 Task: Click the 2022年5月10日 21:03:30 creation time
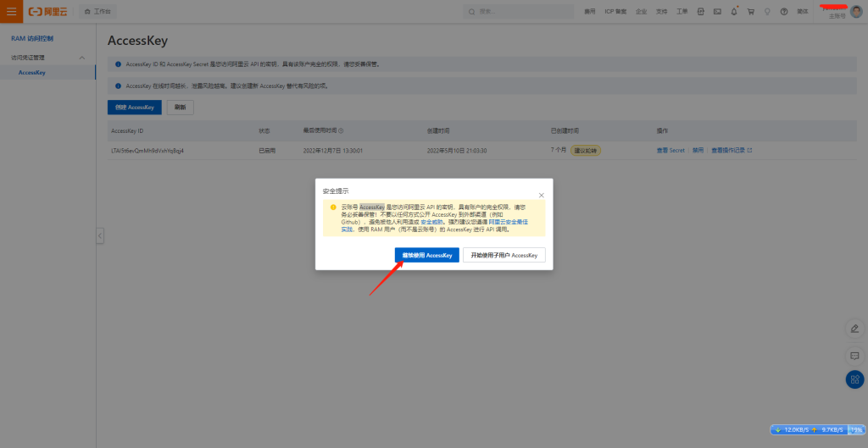tap(457, 151)
